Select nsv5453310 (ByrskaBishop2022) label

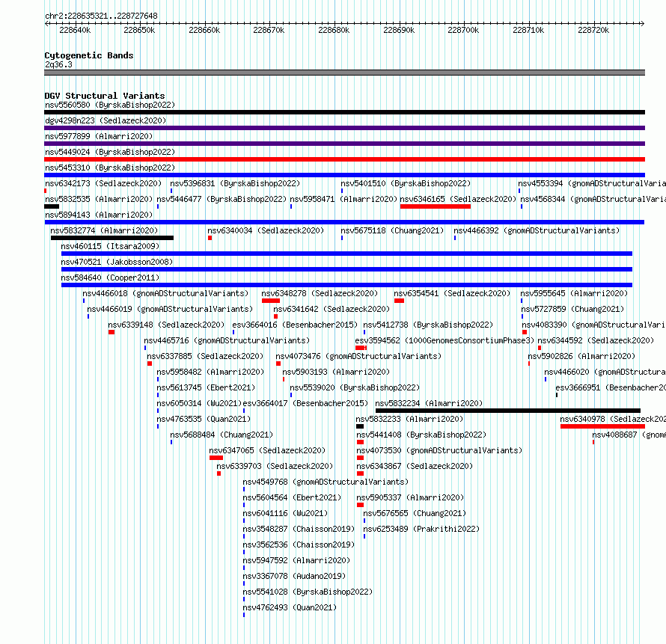[110, 168]
